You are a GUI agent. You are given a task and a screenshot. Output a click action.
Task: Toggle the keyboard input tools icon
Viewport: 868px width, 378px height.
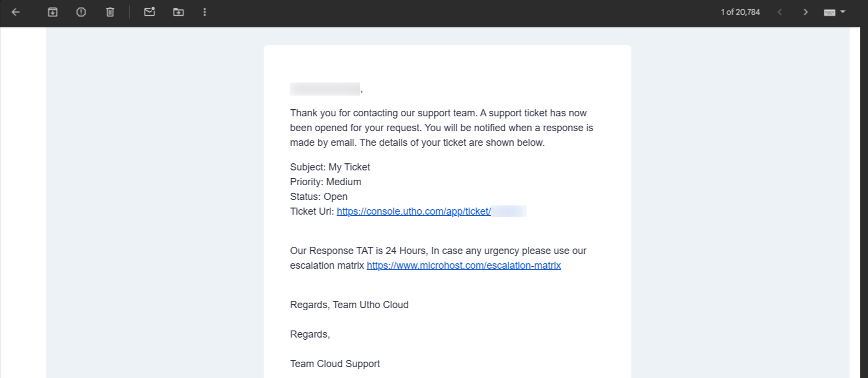click(830, 13)
